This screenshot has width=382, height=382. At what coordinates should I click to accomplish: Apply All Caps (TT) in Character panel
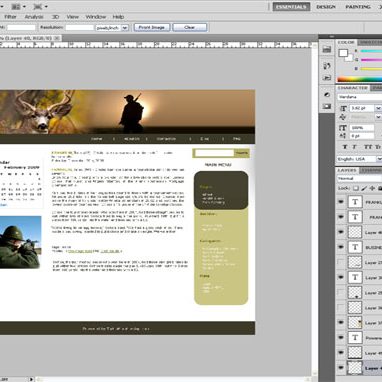point(367,147)
